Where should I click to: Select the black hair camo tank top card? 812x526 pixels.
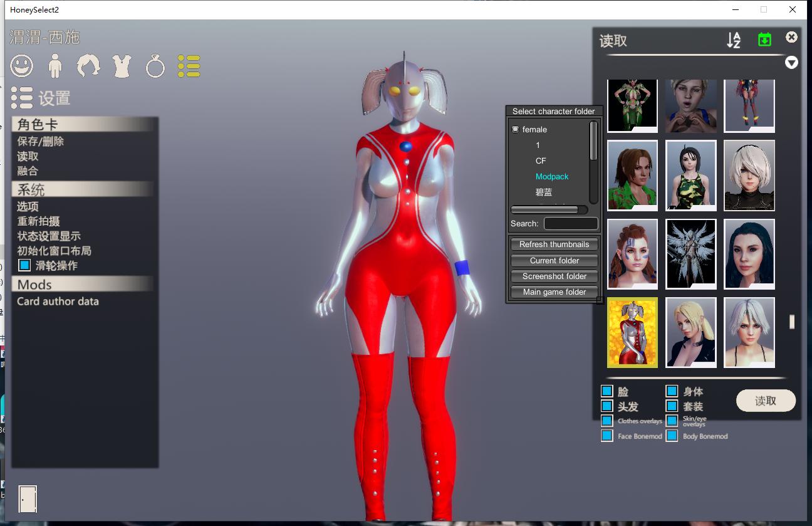[x=691, y=176]
